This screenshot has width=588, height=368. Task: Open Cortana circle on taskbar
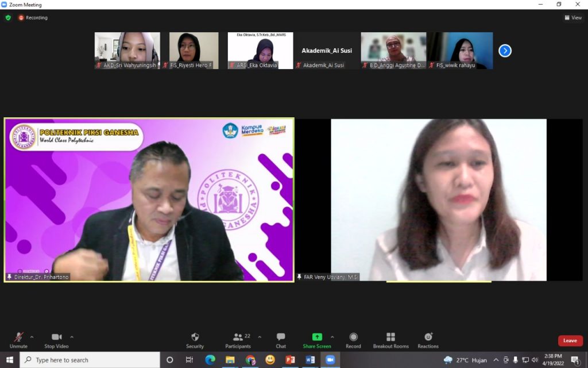(169, 360)
